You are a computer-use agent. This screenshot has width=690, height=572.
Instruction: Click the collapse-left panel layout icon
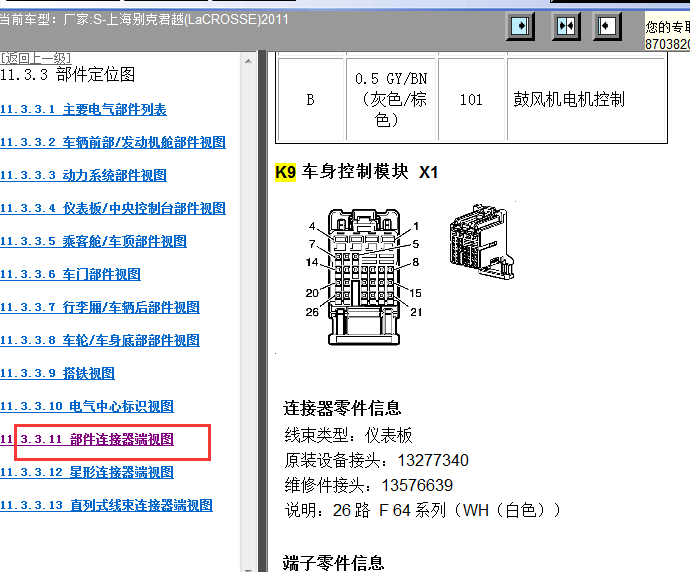coord(607,26)
